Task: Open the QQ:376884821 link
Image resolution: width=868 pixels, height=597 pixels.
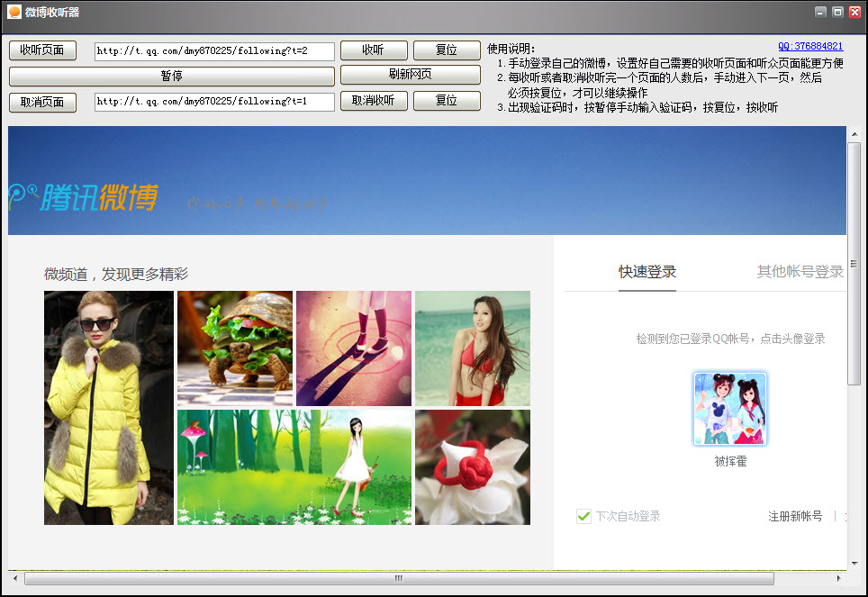Action: (x=810, y=47)
